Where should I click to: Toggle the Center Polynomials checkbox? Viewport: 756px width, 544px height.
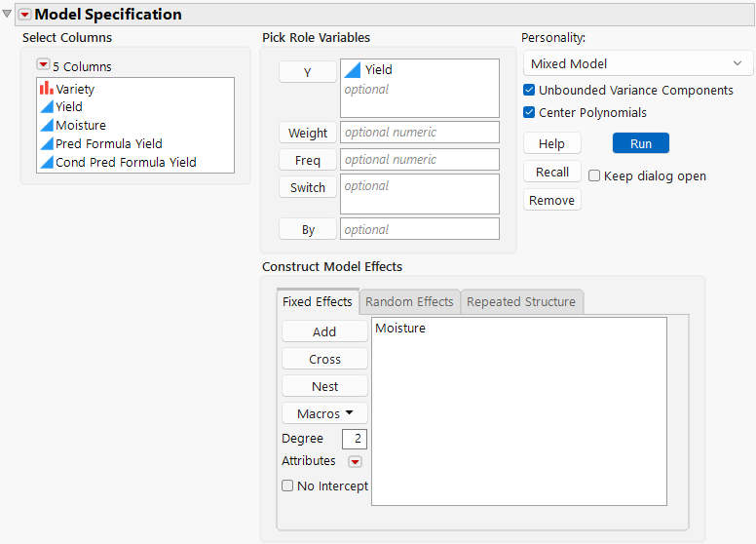[x=530, y=113]
